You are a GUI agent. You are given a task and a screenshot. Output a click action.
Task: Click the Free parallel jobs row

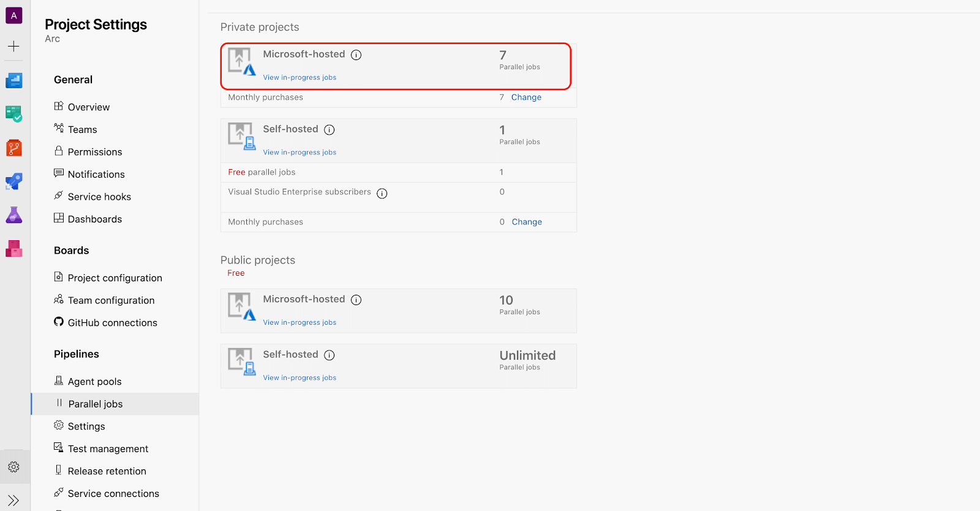(x=398, y=172)
